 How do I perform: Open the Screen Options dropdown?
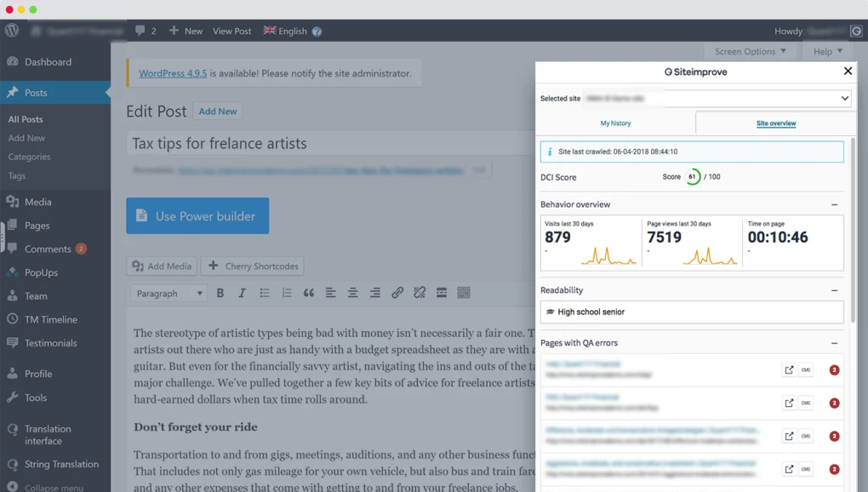pyautogui.click(x=750, y=51)
